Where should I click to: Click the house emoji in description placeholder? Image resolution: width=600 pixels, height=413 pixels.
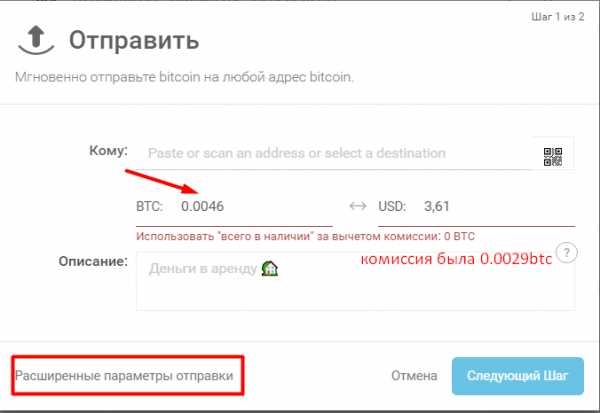point(269,268)
